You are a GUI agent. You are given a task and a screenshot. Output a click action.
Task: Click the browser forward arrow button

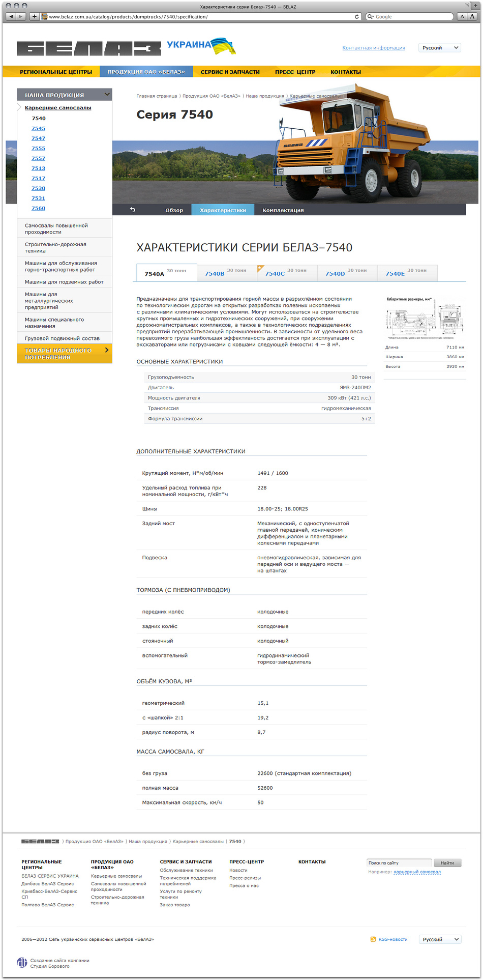(21, 16)
